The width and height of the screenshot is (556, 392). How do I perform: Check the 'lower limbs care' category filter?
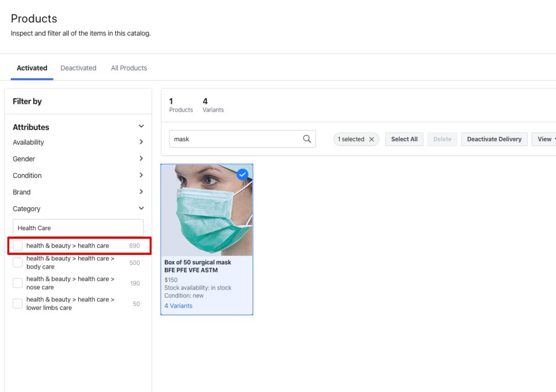[x=18, y=304]
